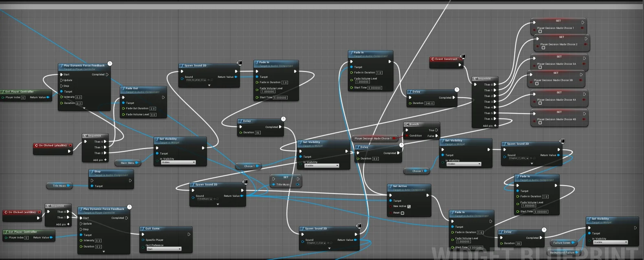This screenshot has height=260, width=644.
Task: Click the Branch node's True output pin
Action: 437,130
